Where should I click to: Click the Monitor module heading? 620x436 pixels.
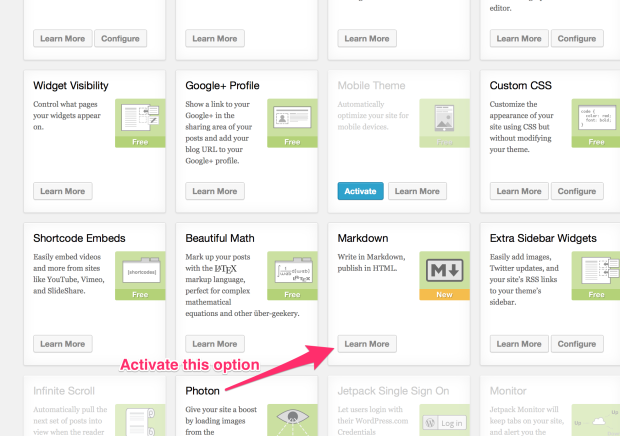click(x=508, y=391)
